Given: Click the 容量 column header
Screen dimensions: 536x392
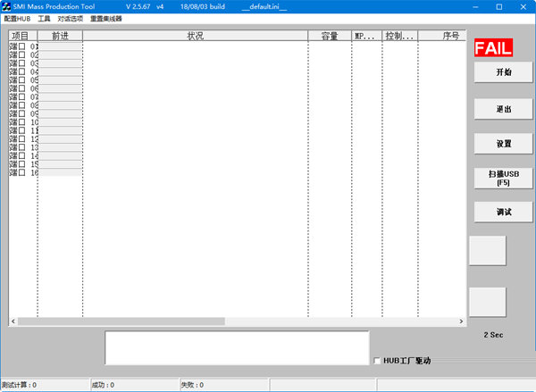Looking at the screenshot, I should point(329,36).
